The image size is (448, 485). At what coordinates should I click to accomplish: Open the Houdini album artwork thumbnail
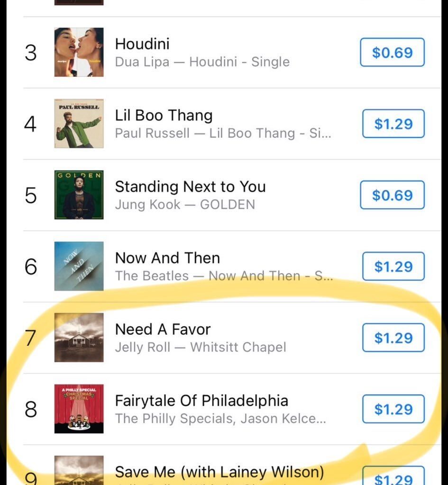79,53
